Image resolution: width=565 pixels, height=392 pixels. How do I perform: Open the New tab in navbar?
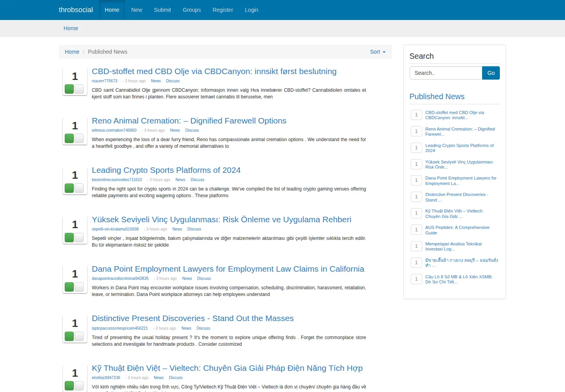tap(137, 10)
